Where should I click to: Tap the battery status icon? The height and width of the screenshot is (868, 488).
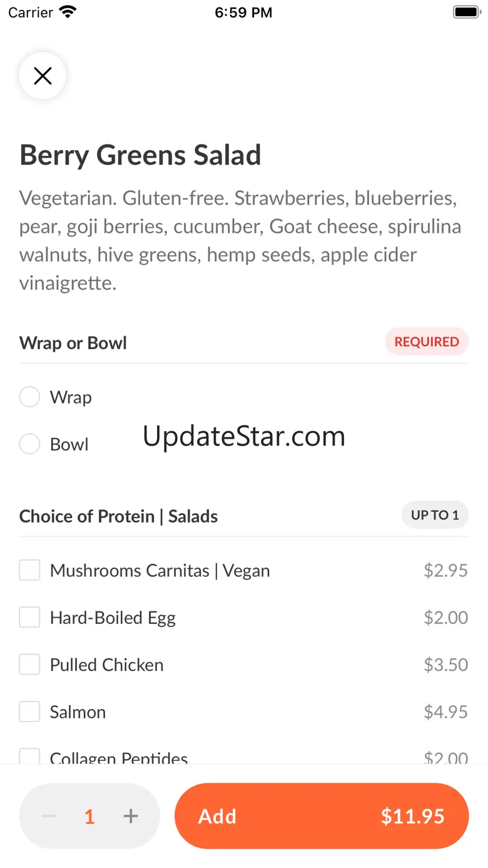[465, 13]
